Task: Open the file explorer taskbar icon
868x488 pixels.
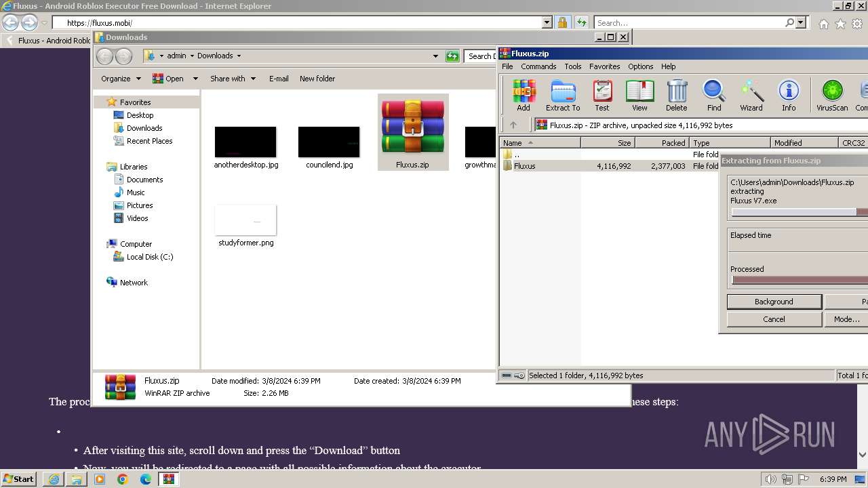Action: (77, 479)
